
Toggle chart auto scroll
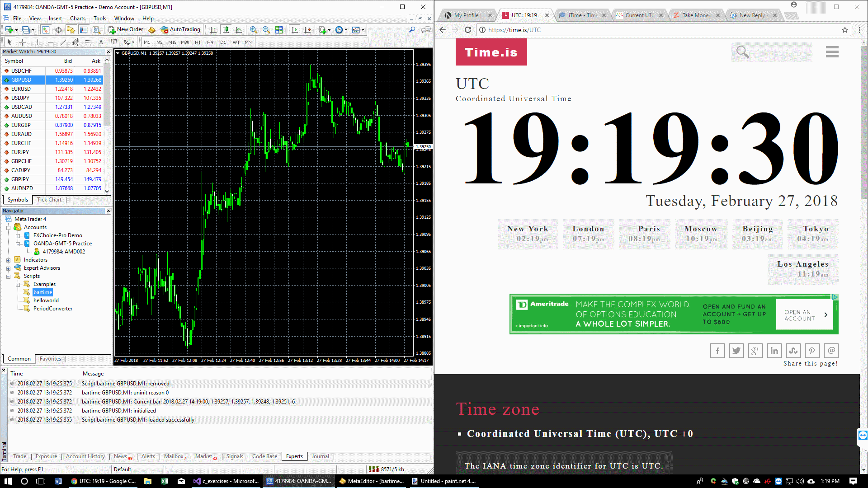point(295,30)
